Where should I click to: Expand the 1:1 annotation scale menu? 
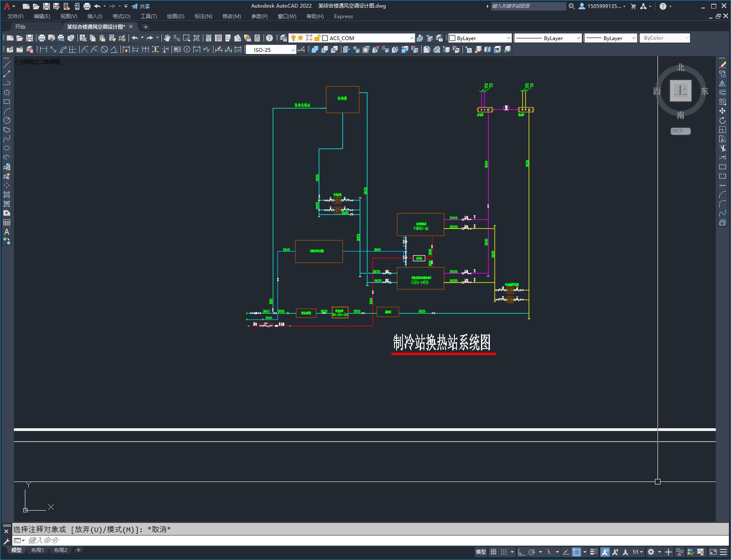pos(638,552)
